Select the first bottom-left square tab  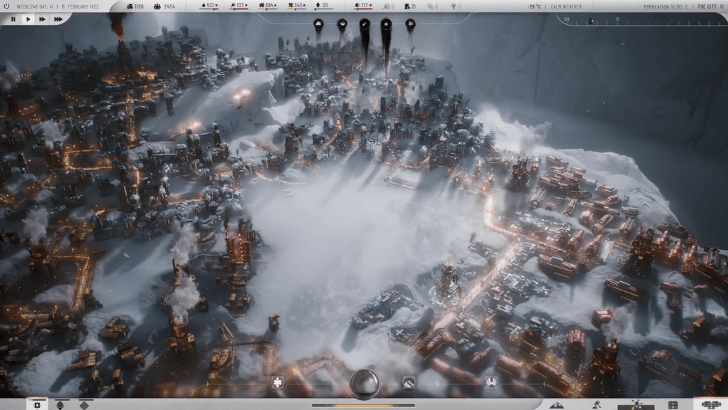tap(37, 404)
